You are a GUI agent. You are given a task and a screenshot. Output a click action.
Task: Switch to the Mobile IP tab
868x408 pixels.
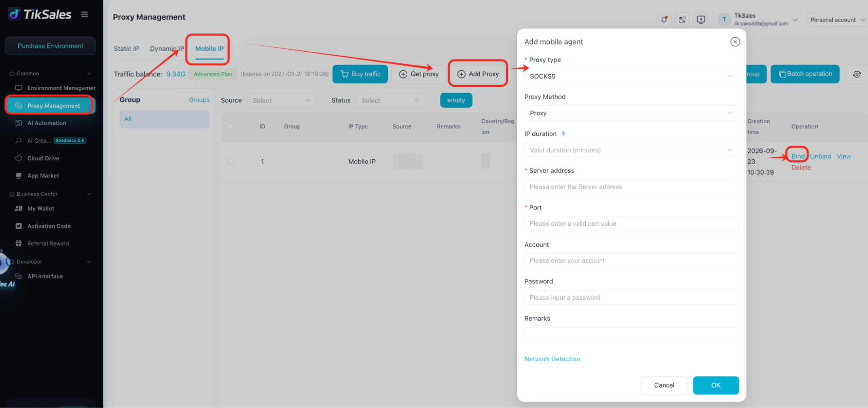(x=209, y=49)
